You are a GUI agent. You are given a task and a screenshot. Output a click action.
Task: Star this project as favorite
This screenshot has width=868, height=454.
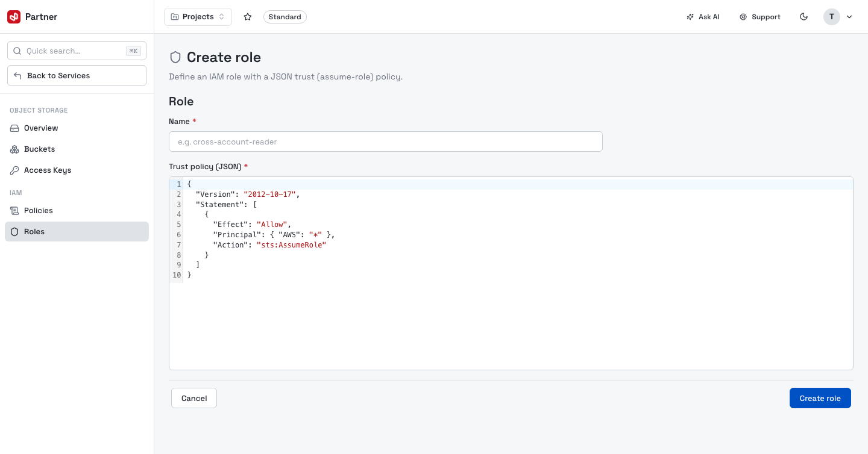248,17
